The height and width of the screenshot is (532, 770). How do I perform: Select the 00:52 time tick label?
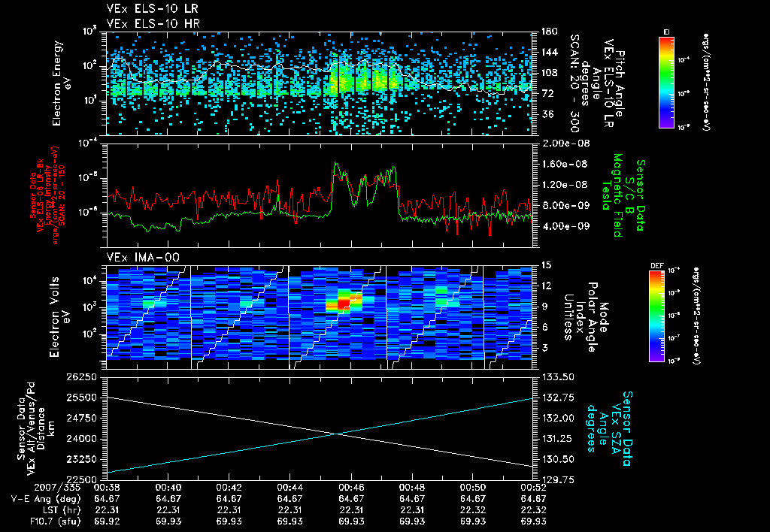click(533, 488)
